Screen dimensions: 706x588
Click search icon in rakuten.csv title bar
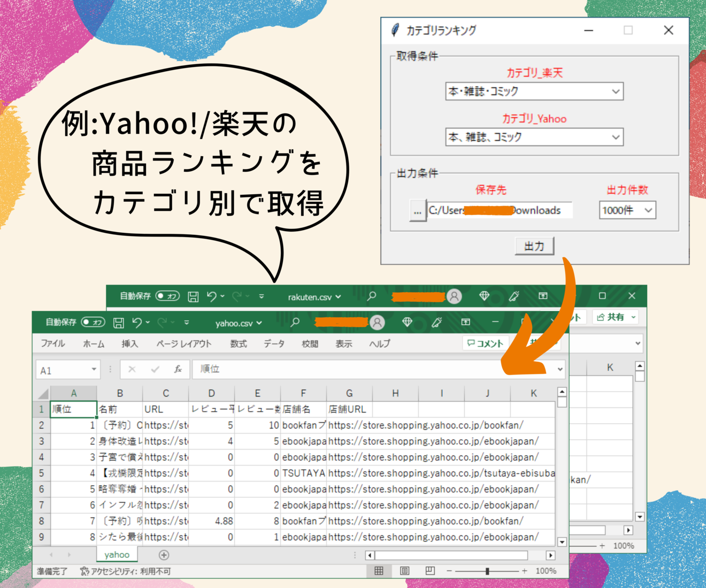point(372,296)
